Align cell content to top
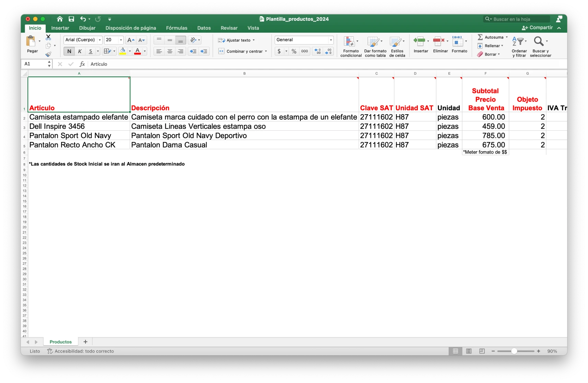 [x=159, y=40]
